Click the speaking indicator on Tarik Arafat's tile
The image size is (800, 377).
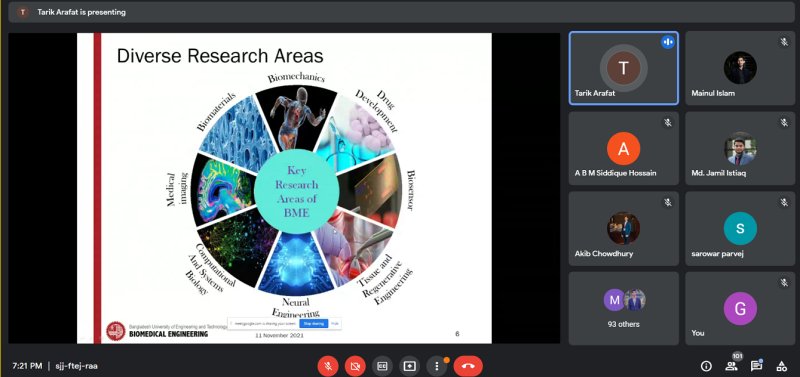coord(667,42)
